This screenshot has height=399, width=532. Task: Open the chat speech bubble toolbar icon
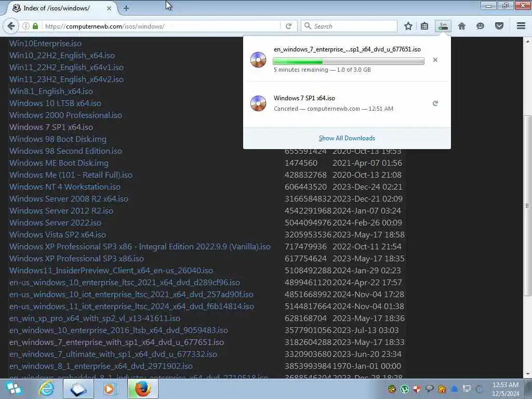[x=480, y=26]
